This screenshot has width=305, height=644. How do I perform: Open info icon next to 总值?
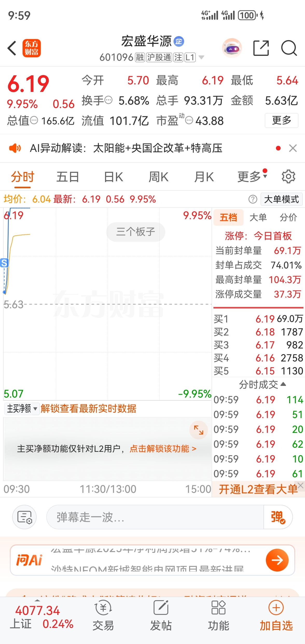coord(34,120)
